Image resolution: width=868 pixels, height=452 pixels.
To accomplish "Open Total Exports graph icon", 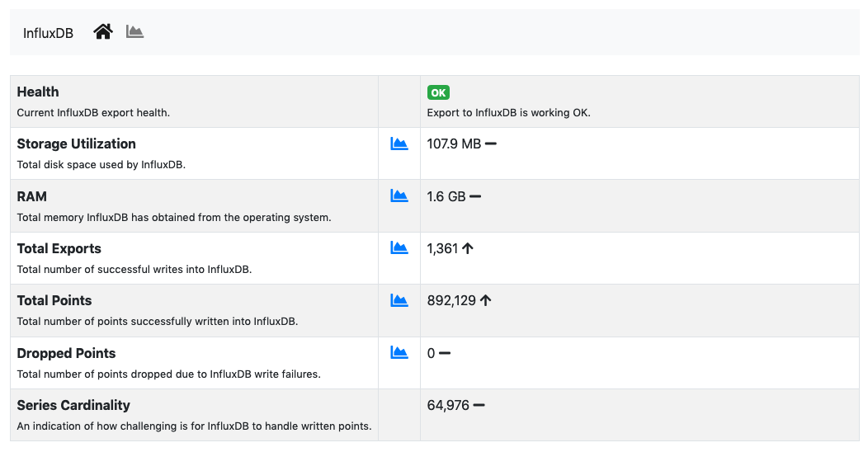I will [x=399, y=247].
